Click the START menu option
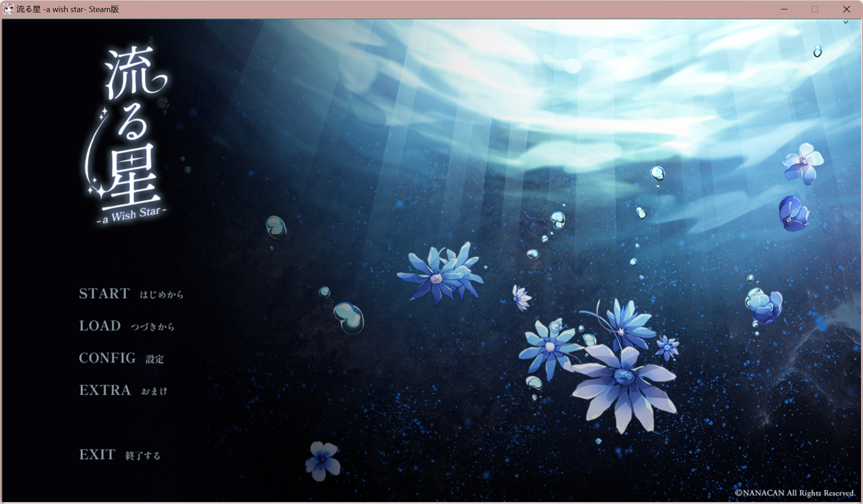 [x=104, y=293]
